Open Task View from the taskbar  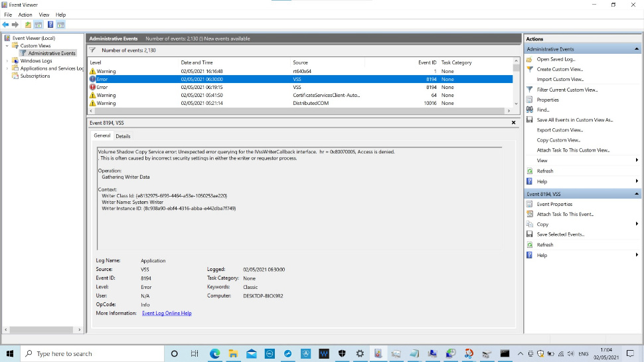(x=195, y=353)
